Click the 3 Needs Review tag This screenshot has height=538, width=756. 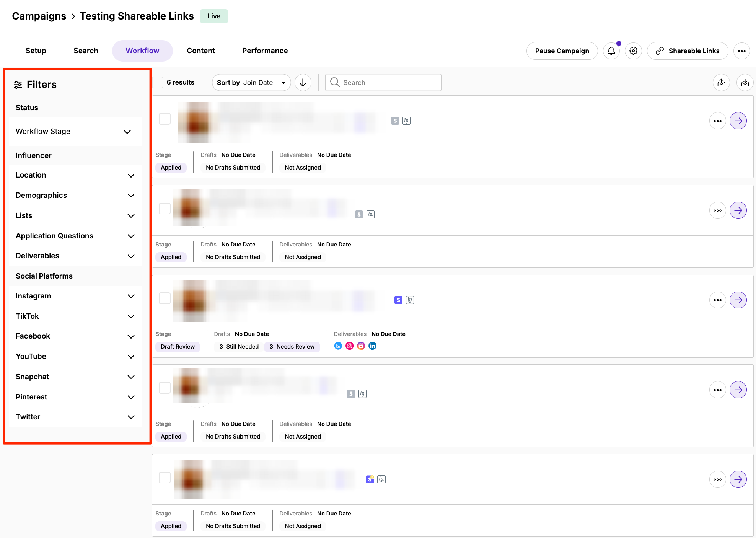pyautogui.click(x=292, y=347)
